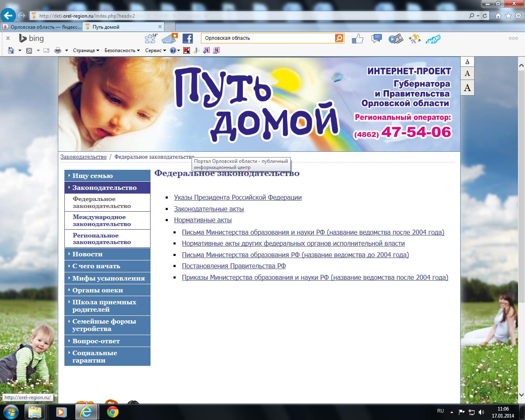Image resolution: width=525 pixels, height=420 pixels.
Task: Open browser Tools gear icon
Action: [518, 16]
